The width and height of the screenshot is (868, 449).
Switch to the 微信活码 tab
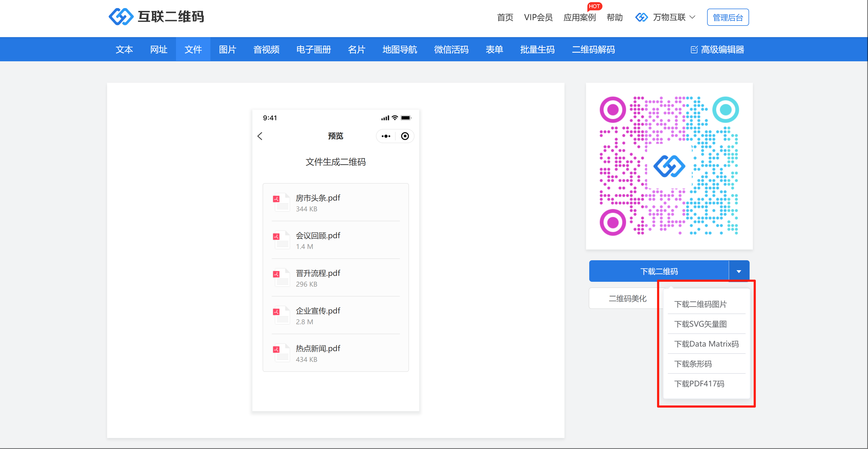451,49
